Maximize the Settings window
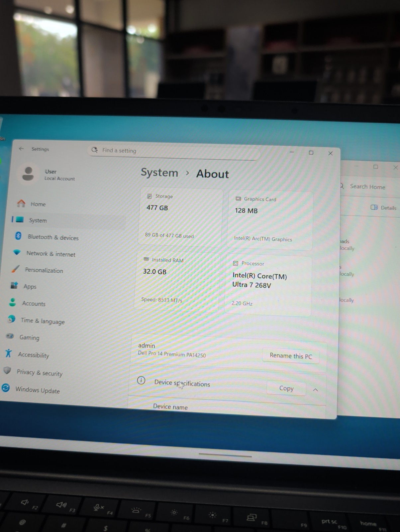The height and width of the screenshot is (532, 400). (x=311, y=153)
